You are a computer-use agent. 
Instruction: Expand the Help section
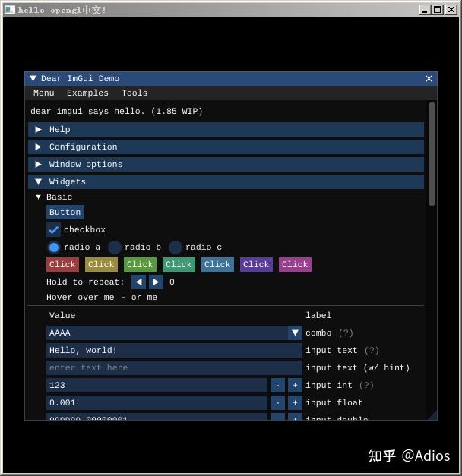(226, 130)
